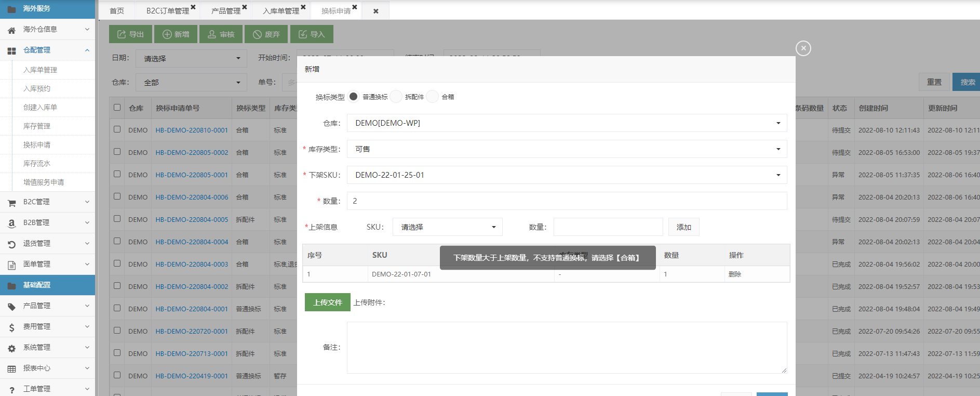Close the B2C订单管理 tab with its X
The height and width of the screenshot is (396, 980).
pos(193,7)
